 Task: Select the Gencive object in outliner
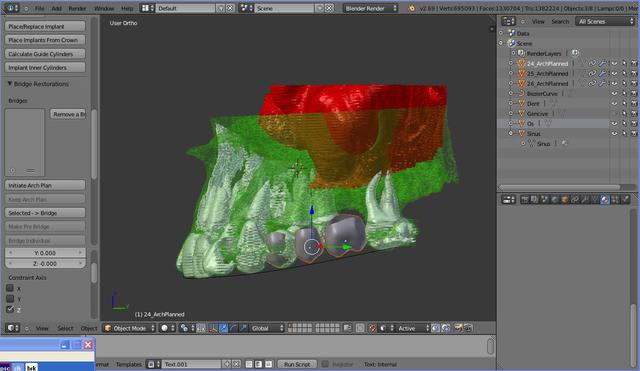click(x=537, y=114)
